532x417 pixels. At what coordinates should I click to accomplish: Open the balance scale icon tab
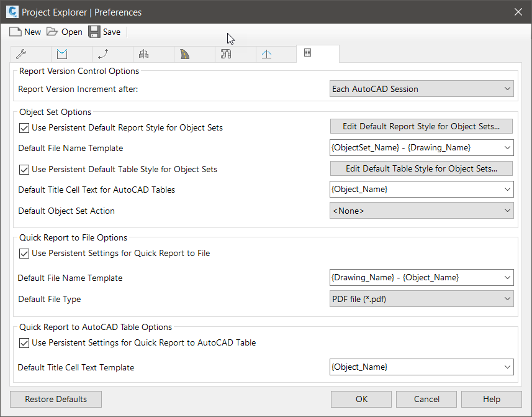click(143, 54)
